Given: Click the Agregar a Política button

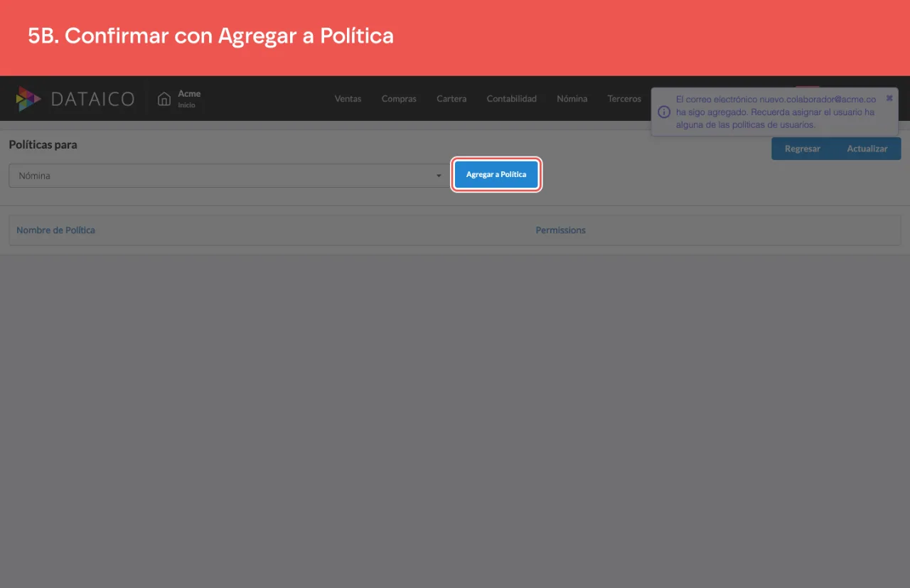Looking at the screenshot, I should click(x=496, y=174).
